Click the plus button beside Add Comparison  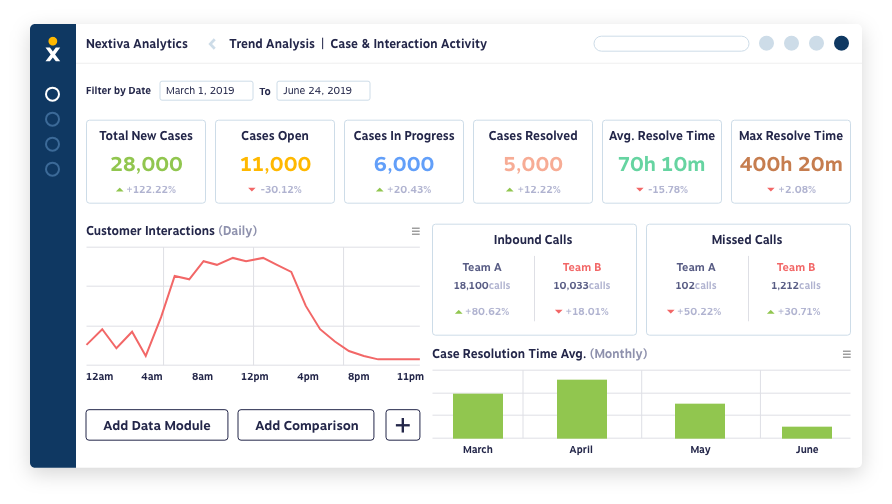click(403, 425)
